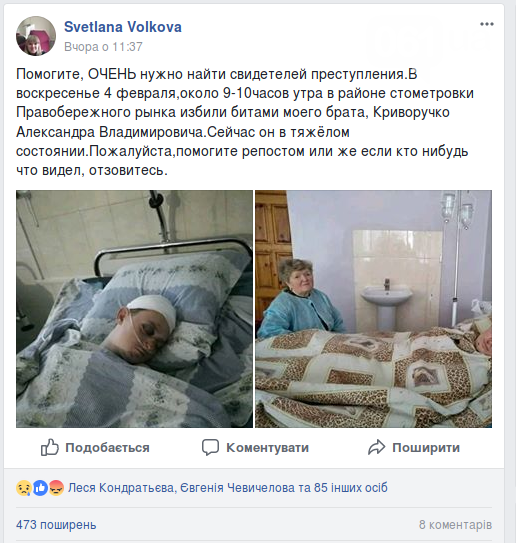The height and width of the screenshot is (543, 516).
Task: Click the Коментувати comment button
Action: (267, 448)
